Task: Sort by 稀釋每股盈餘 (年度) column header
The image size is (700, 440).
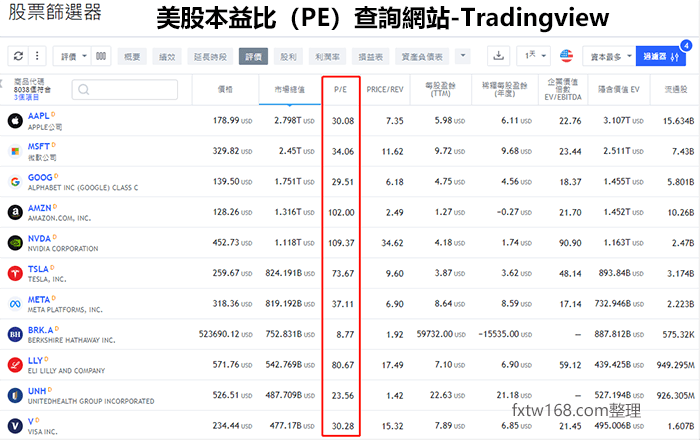Action: click(504, 89)
